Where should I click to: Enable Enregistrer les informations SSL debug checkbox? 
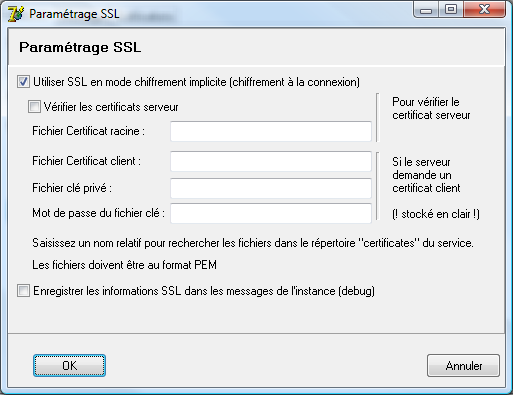[23, 291]
